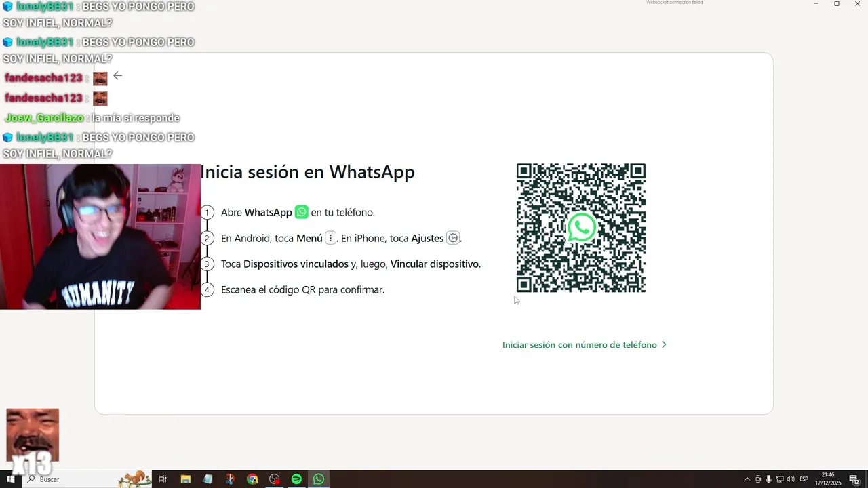Click the webcam overlay thumbnail
The width and height of the screenshot is (868, 488).
point(100,237)
